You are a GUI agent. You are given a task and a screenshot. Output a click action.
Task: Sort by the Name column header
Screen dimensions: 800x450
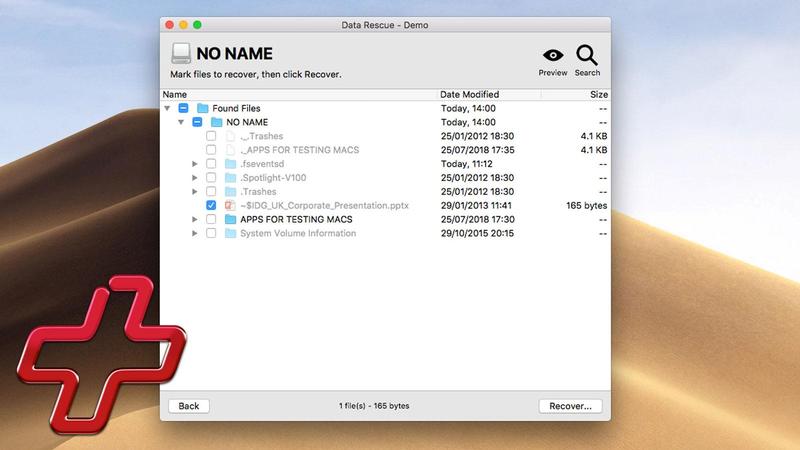click(x=299, y=94)
